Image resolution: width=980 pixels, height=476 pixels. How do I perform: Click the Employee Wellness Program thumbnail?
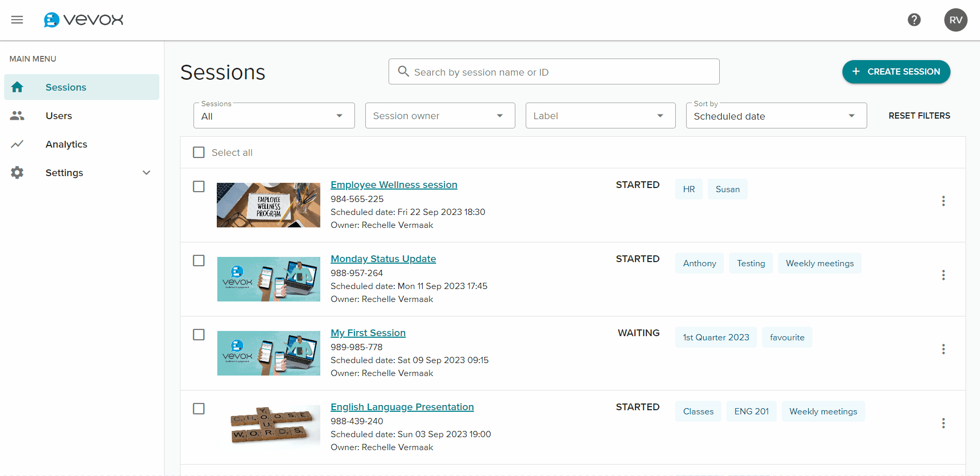pos(269,205)
